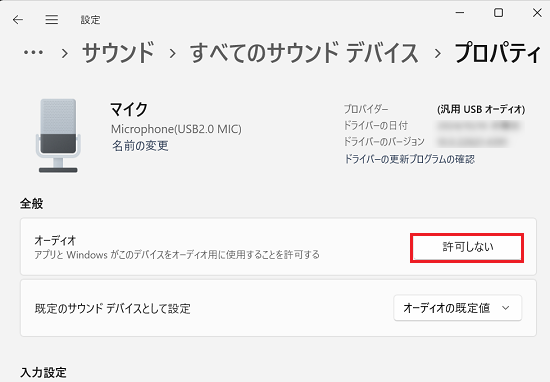Click 名前の変更 to rename microphone
This screenshot has height=382, width=550.
coord(140,146)
